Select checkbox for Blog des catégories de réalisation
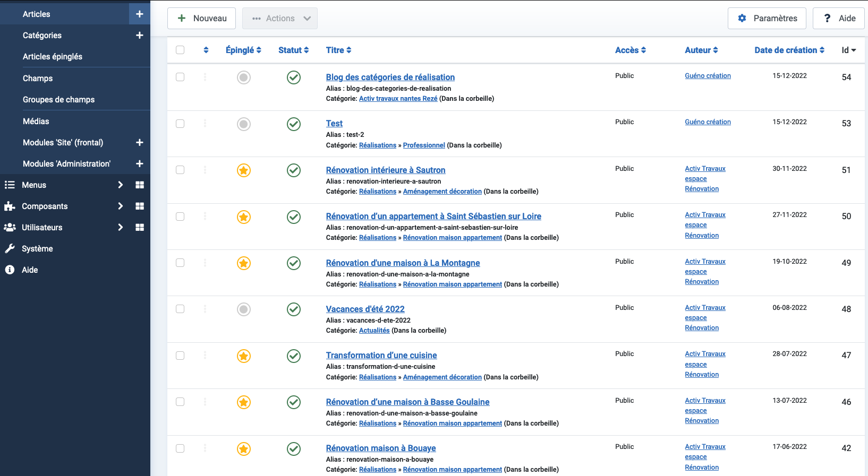Screen dimensions: 868x476 (x=180, y=77)
